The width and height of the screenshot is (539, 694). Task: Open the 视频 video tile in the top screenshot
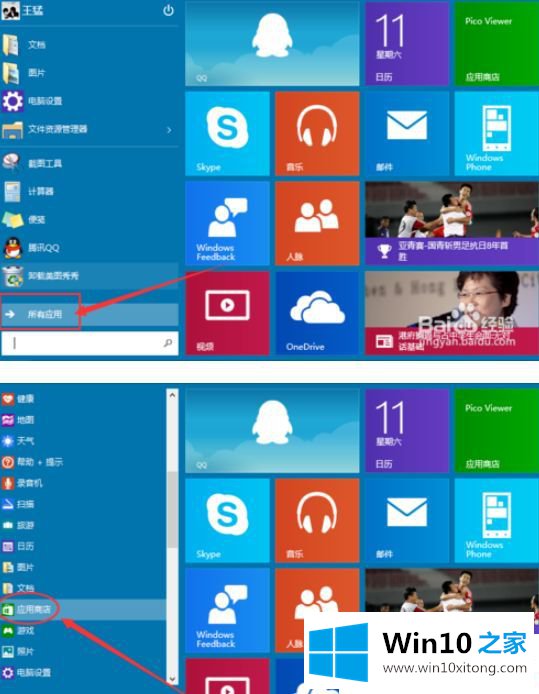pyautogui.click(x=227, y=313)
